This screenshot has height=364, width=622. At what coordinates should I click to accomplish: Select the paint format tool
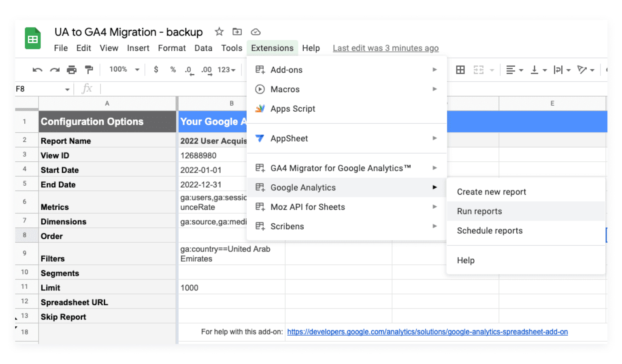pyautogui.click(x=89, y=70)
